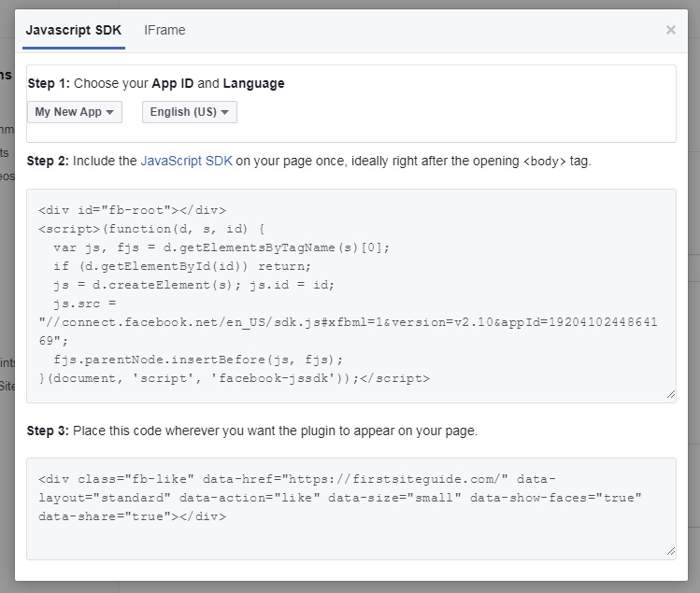Click the fb-root div code line
Screen dimensions: 700x593
[132, 210]
